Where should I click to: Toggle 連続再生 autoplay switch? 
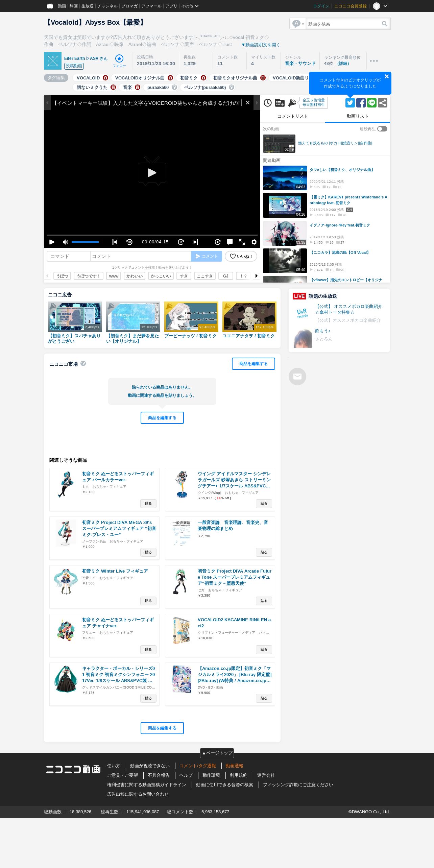pos(382,129)
